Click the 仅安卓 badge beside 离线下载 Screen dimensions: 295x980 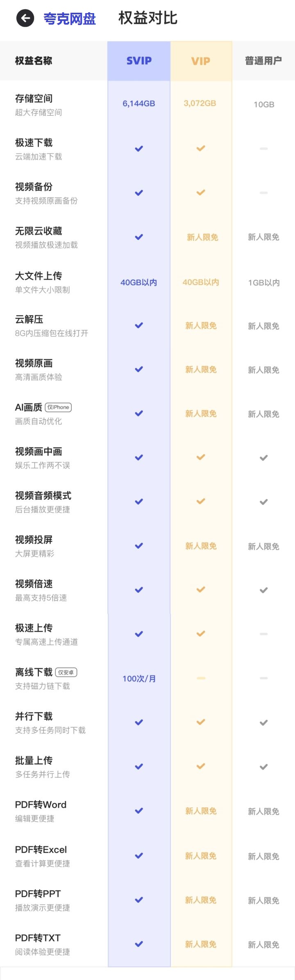coord(66,672)
